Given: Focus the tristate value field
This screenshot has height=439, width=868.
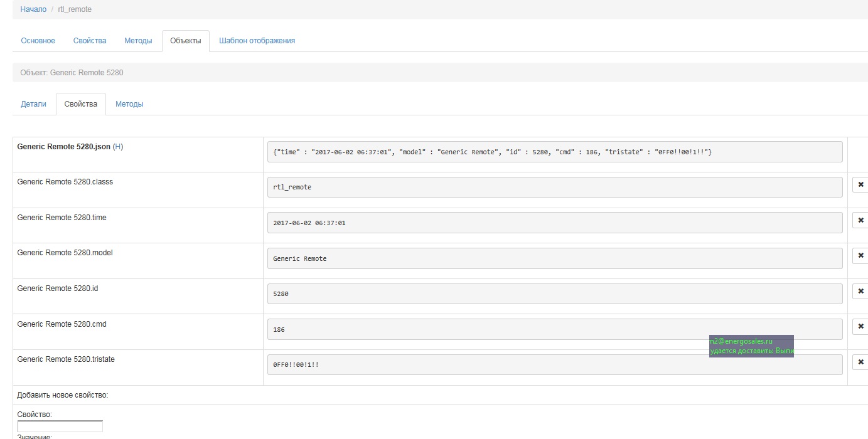Looking at the screenshot, I should [x=554, y=364].
